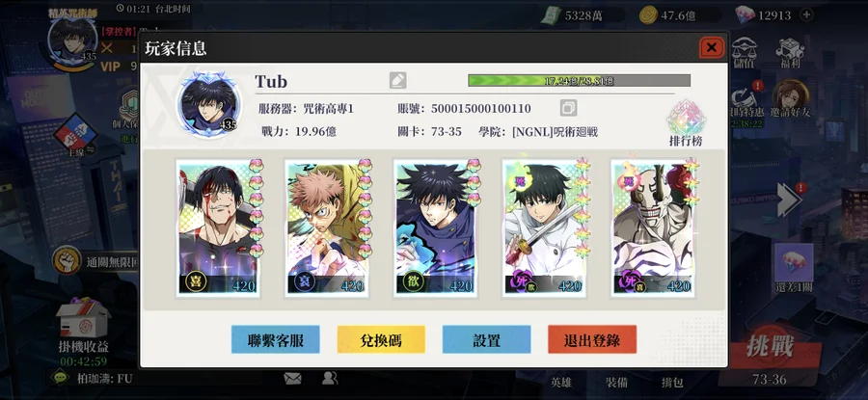Viewport: 868px width, 400px height.
Task: Open the chat bubble icon
Action: [x=60, y=378]
